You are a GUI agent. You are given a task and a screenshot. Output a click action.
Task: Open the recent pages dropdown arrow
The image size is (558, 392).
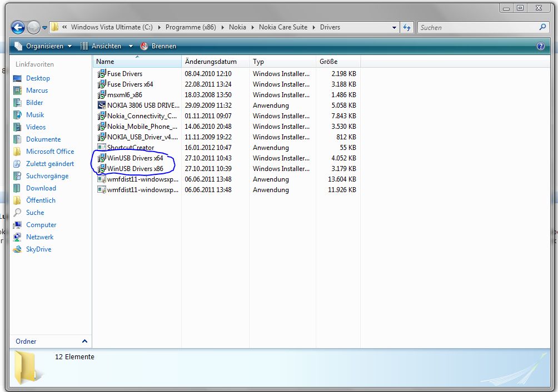pos(44,27)
